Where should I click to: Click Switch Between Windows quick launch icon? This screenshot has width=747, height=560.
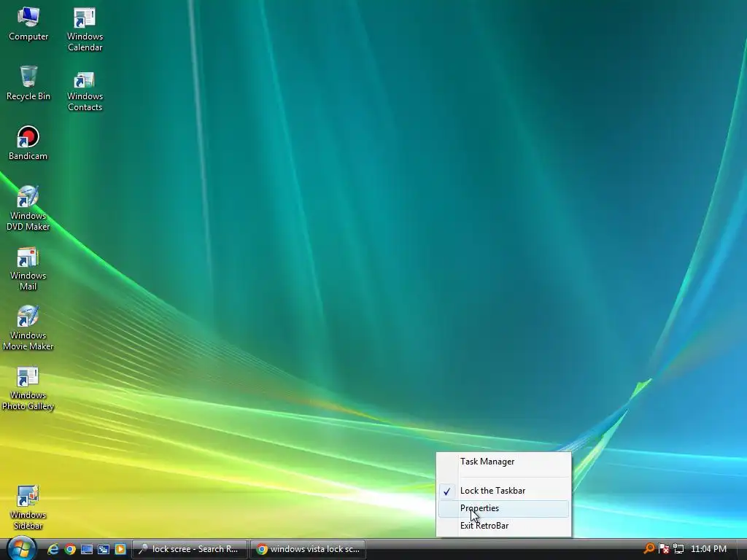[x=104, y=549]
